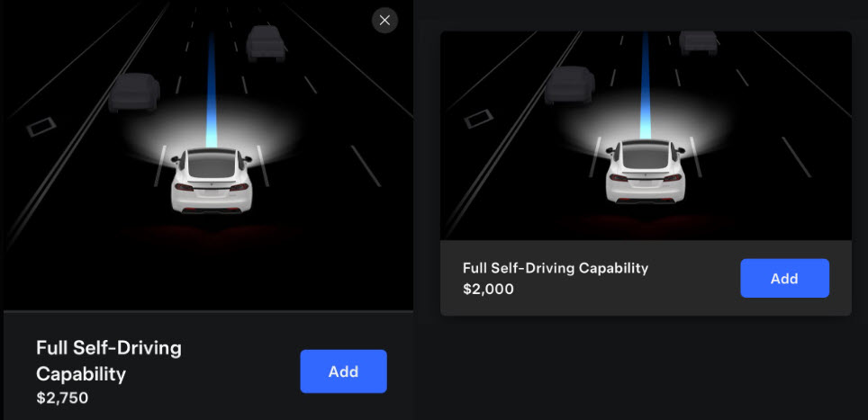Click the Full Self-Driving Capability title above $2,000
This screenshot has height=420, width=868.
click(556, 268)
